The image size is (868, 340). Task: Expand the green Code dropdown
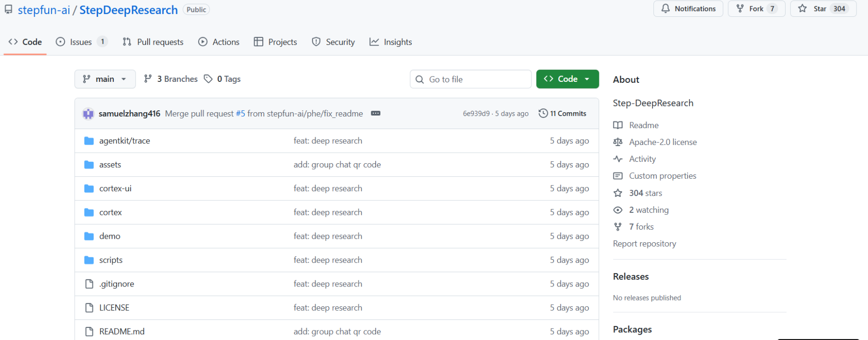[x=567, y=79]
